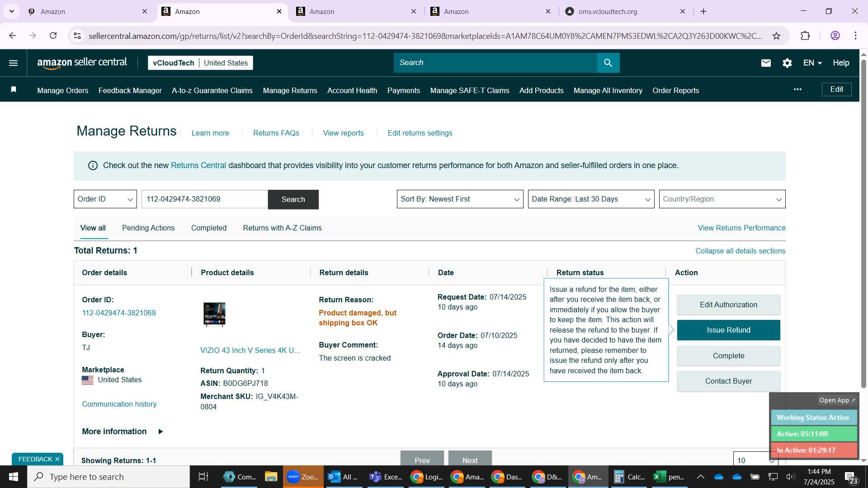The image size is (868, 488).
Task: Open the Chrome three-dot menu
Action: coord(855,36)
